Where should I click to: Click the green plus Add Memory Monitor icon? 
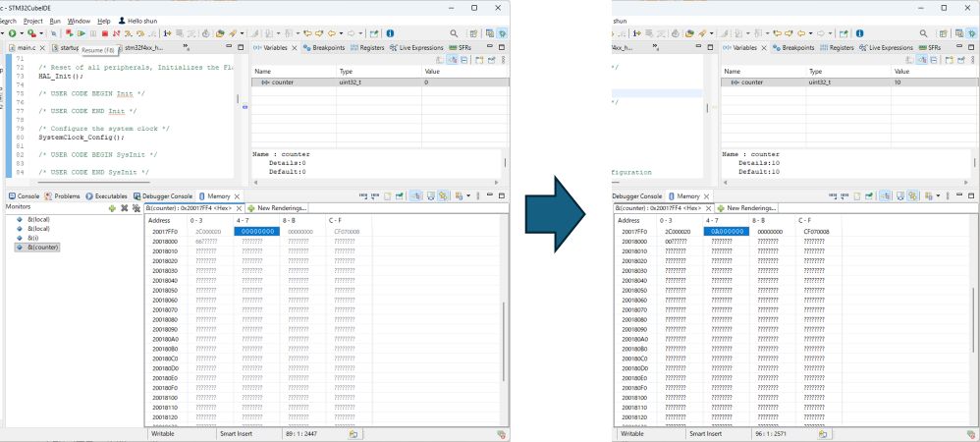pos(112,208)
